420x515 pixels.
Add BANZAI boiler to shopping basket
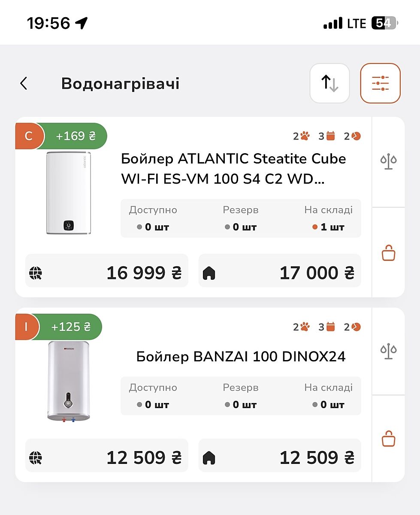point(388,439)
